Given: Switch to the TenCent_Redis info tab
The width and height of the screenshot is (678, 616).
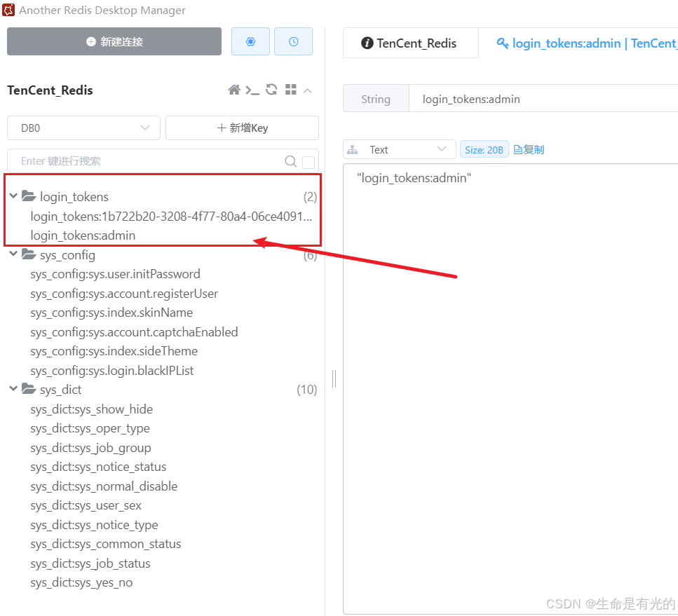Looking at the screenshot, I should (x=411, y=43).
